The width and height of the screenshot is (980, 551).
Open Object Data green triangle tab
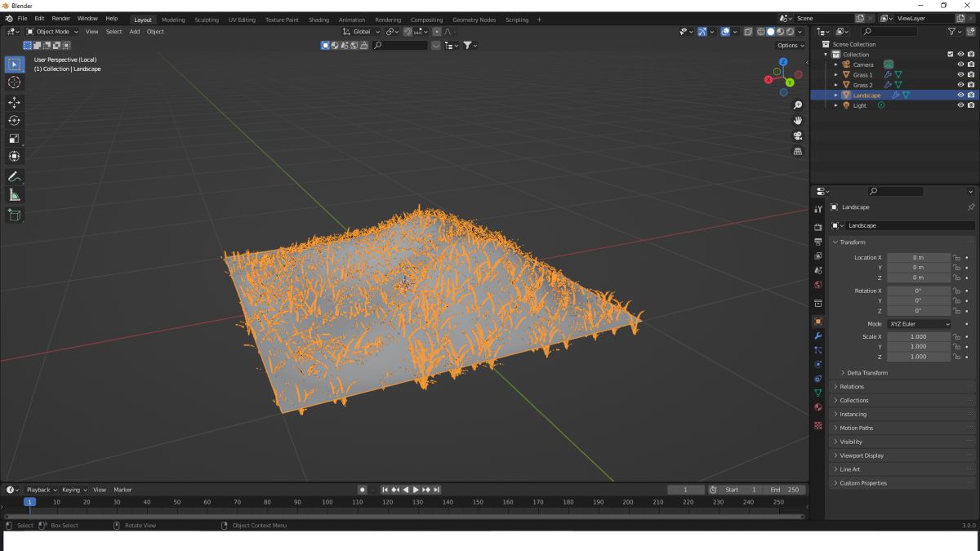(x=818, y=393)
